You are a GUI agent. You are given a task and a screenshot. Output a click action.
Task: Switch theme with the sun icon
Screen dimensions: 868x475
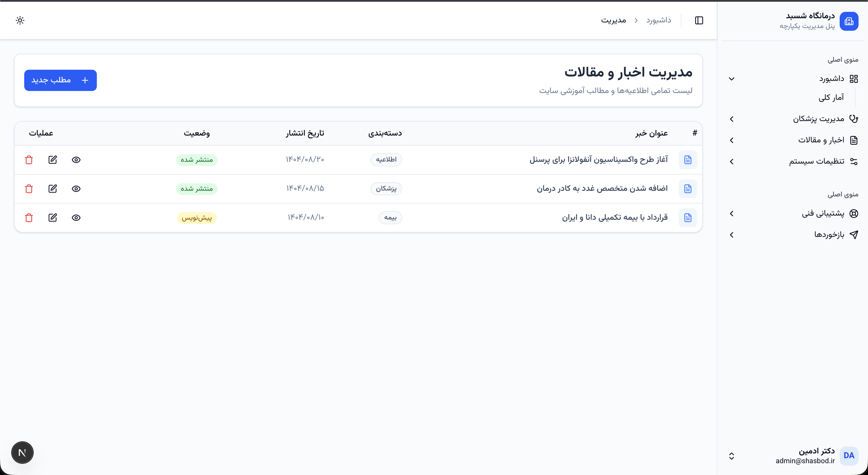pyautogui.click(x=20, y=20)
